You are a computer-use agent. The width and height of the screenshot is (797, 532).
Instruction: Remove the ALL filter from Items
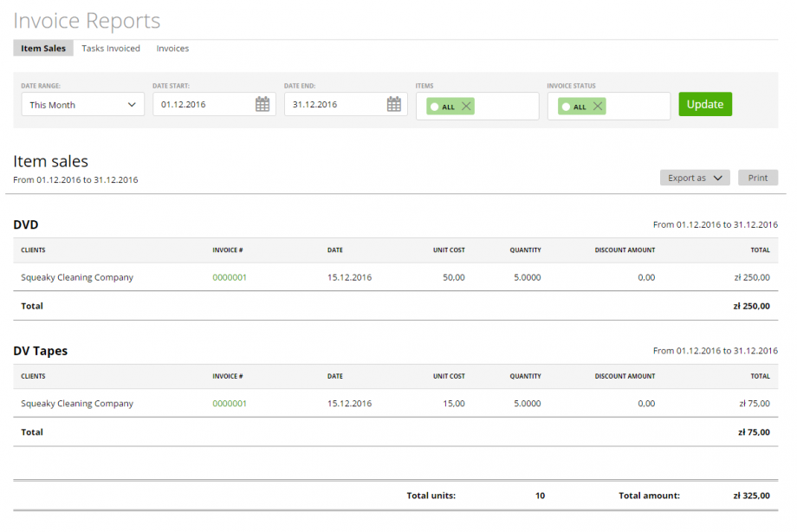coord(465,104)
